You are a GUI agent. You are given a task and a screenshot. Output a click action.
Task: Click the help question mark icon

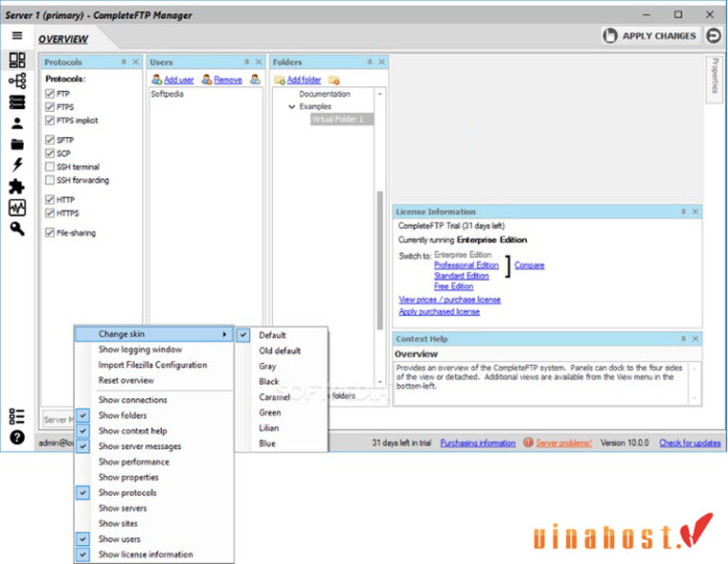coord(17,437)
